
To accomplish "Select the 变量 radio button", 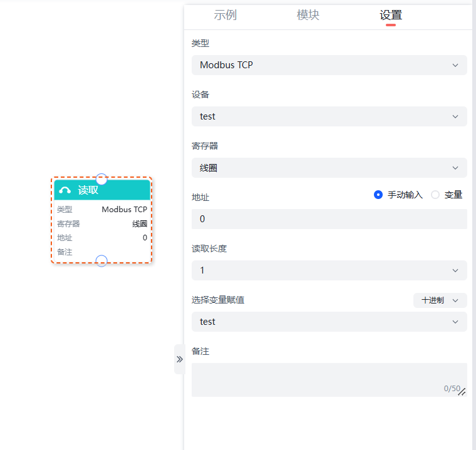I will click(435, 195).
